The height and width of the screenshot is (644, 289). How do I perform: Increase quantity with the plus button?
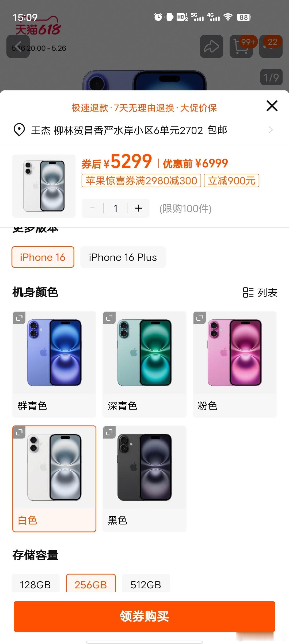(x=139, y=208)
